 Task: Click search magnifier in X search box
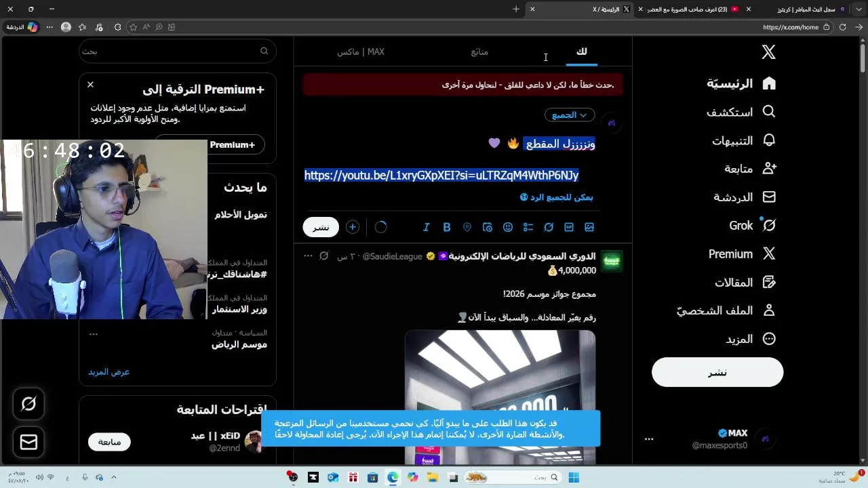(x=264, y=52)
